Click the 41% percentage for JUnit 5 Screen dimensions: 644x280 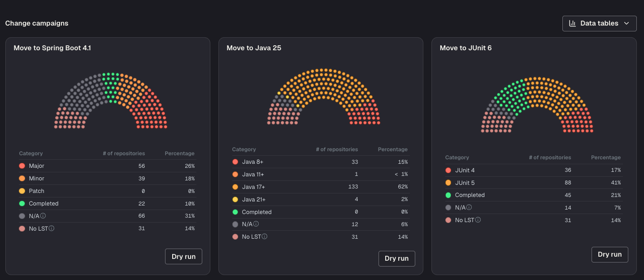616,183
